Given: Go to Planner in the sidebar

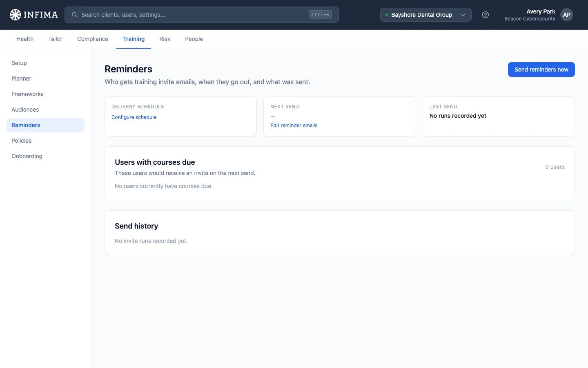Looking at the screenshot, I should click(45, 79).
